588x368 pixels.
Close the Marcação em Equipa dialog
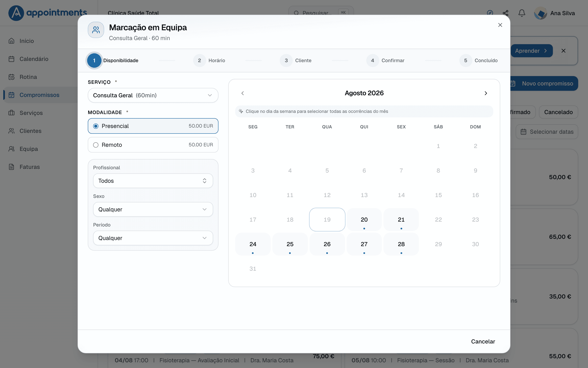click(x=500, y=25)
